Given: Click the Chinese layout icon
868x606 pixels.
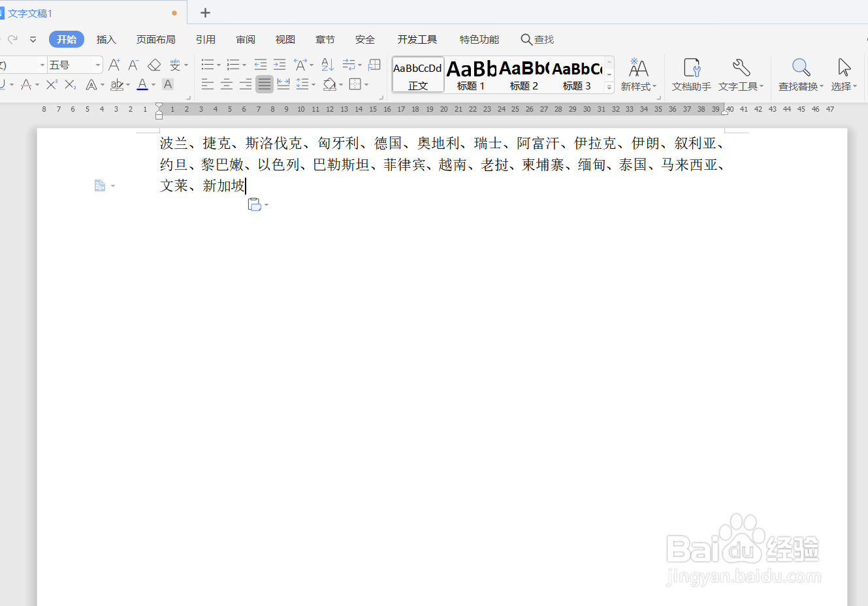Looking at the screenshot, I should pyautogui.click(x=300, y=65).
